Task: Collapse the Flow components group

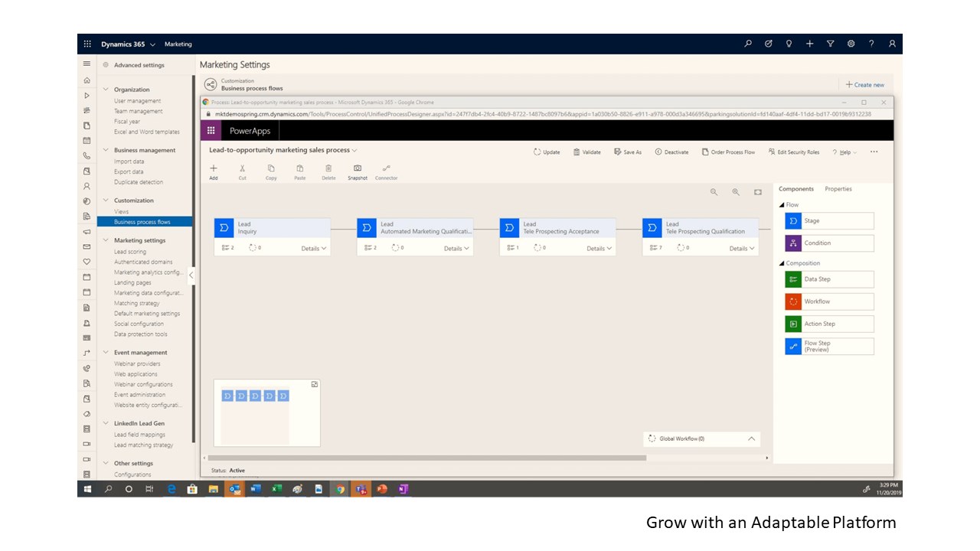Action: pos(782,205)
